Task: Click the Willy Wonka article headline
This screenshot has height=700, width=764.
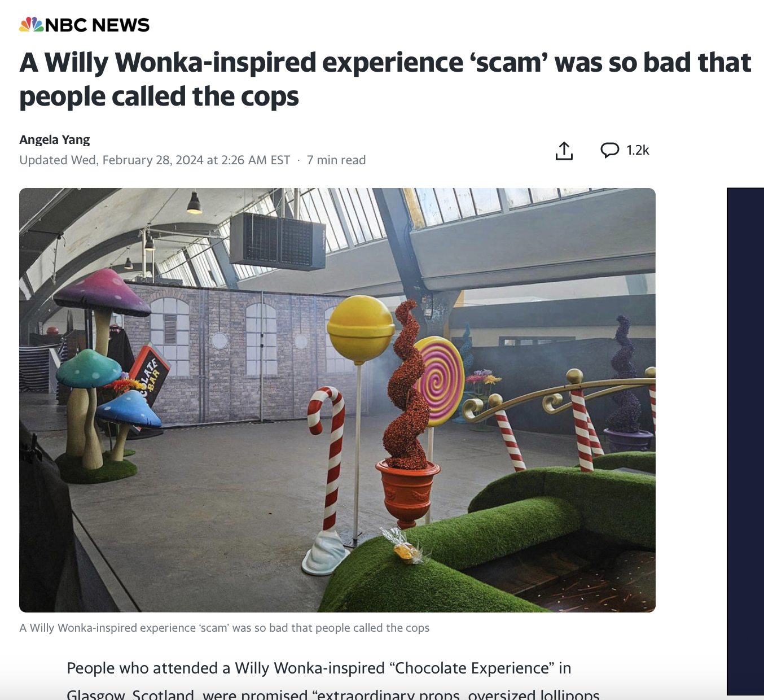Action: tap(385, 79)
